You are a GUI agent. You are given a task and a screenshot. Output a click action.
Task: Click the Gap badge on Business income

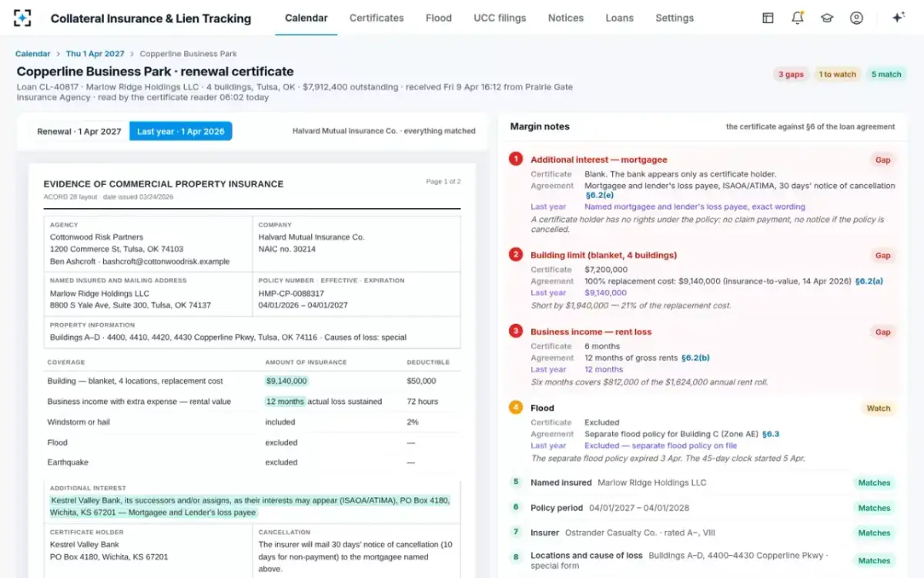882,332
